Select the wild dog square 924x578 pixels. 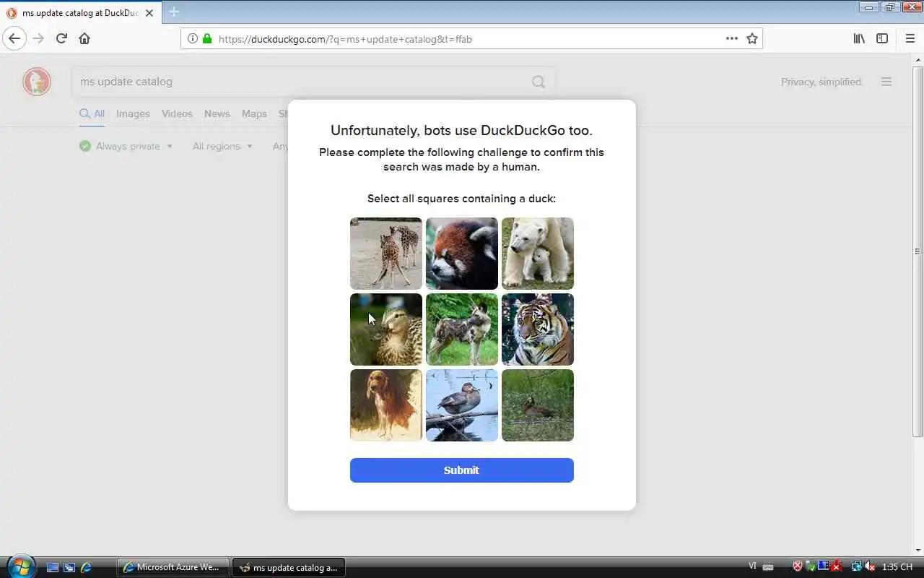coord(462,329)
